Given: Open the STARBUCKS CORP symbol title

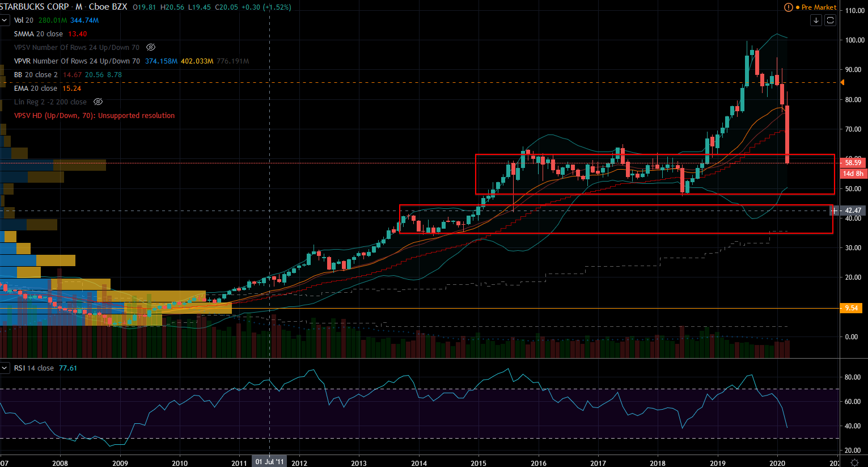Looking at the screenshot, I should tap(35, 7).
